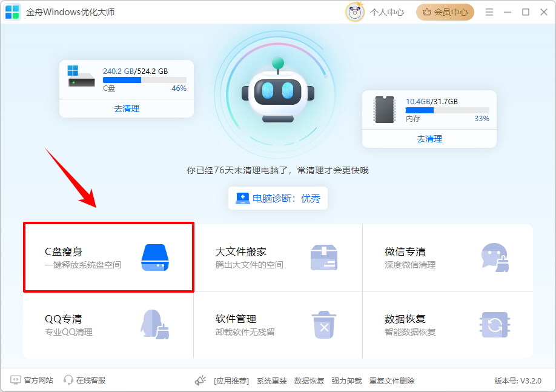
Task: Click 去清理 under C盘
Action: (127, 108)
